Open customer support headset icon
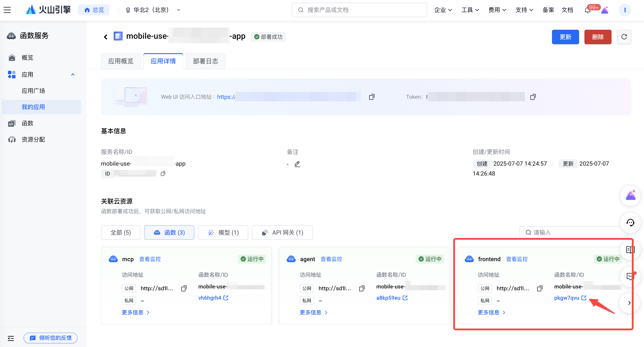The image size is (644, 347). [630, 223]
